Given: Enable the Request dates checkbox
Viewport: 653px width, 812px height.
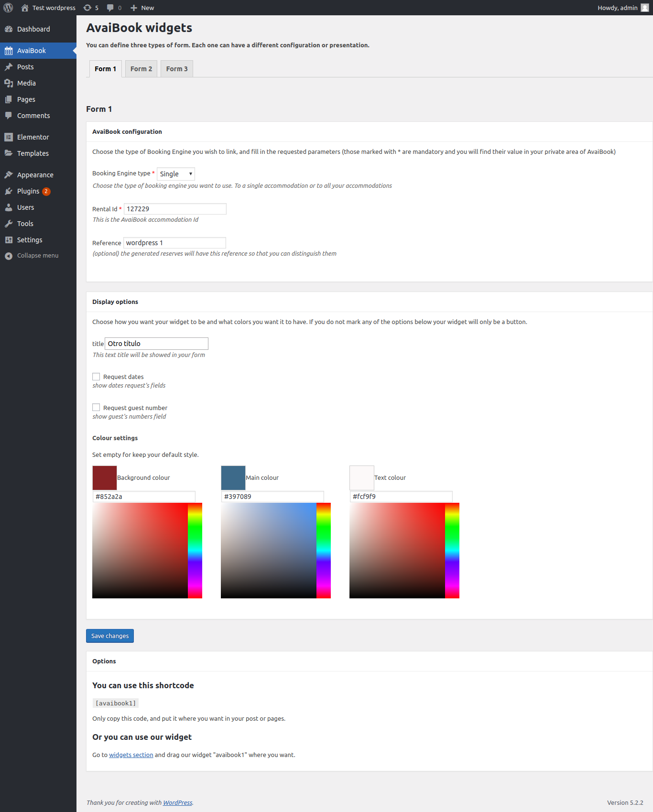Looking at the screenshot, I should [96, 377].
